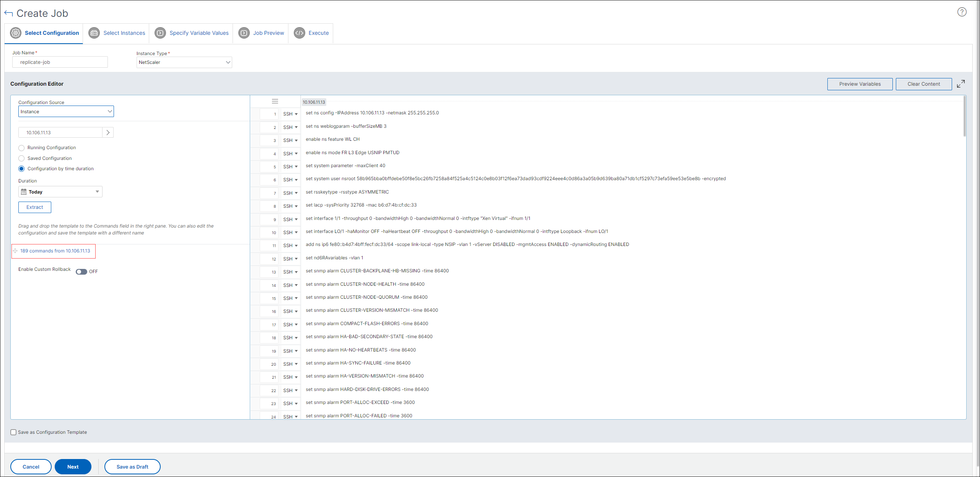Open the Configuration Source dropdown
Screen dimensions: 980x477
[66, 111]
